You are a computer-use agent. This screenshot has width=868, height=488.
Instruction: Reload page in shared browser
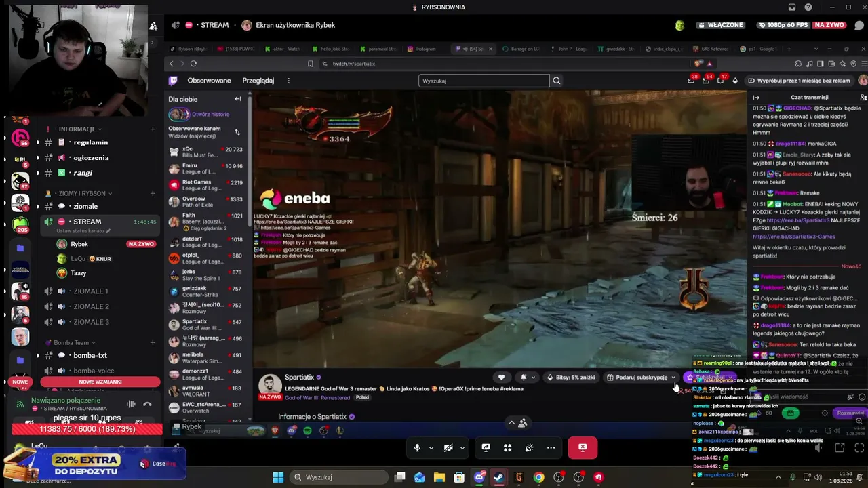click(x=193, y=64)
